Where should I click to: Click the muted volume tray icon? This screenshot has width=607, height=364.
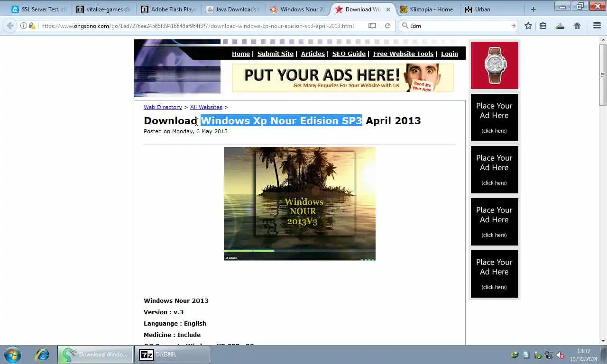[x=561, y=355]
